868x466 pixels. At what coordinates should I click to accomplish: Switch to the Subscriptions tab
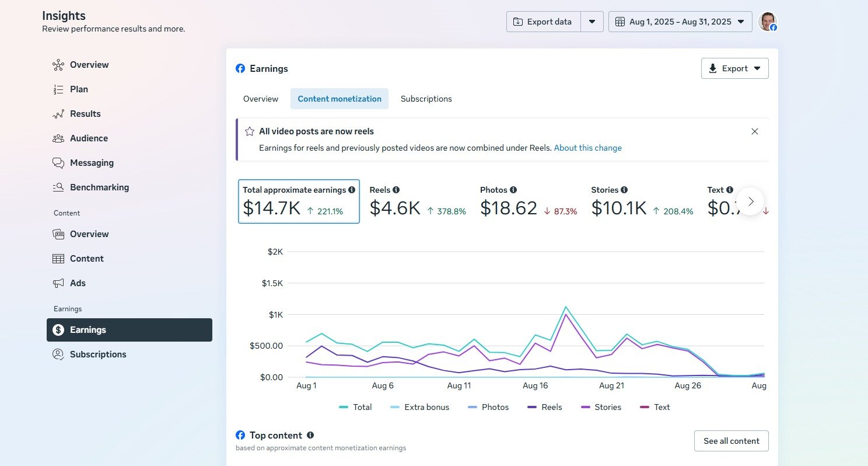click(x=426, y=99)
